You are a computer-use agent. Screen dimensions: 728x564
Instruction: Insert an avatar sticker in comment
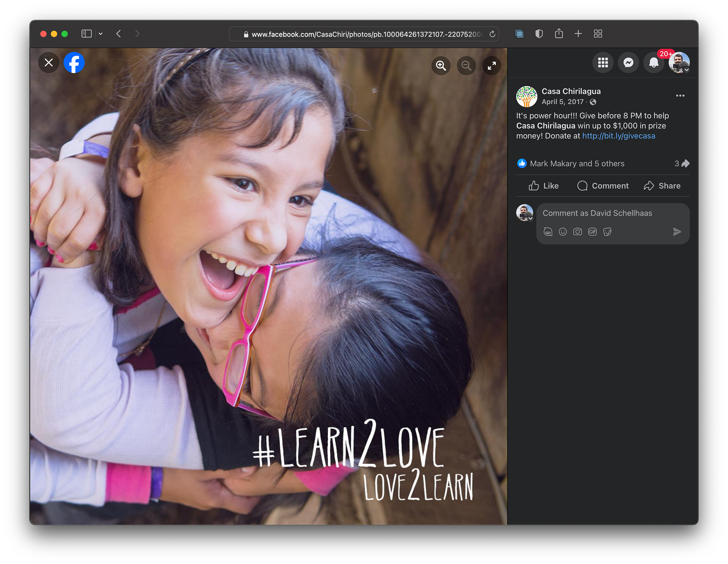click(548, 232)
